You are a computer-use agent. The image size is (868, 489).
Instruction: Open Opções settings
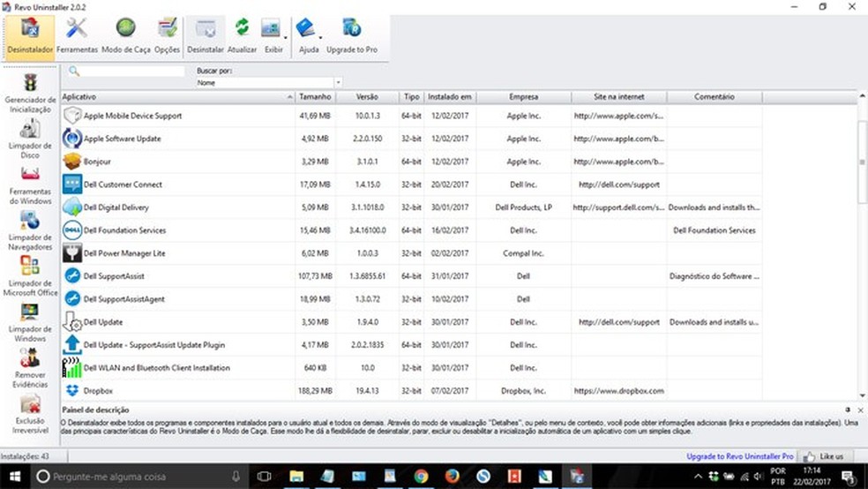pos(167,36)
